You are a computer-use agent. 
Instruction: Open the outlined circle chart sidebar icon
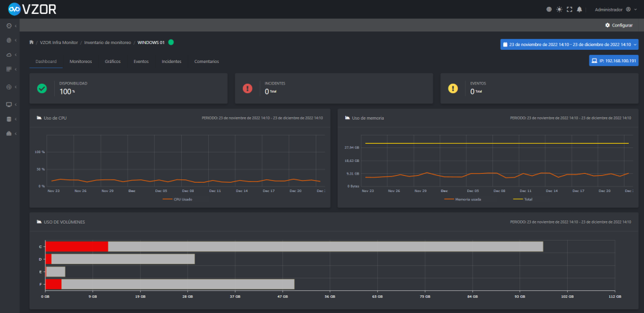click(x=9, y=87)
